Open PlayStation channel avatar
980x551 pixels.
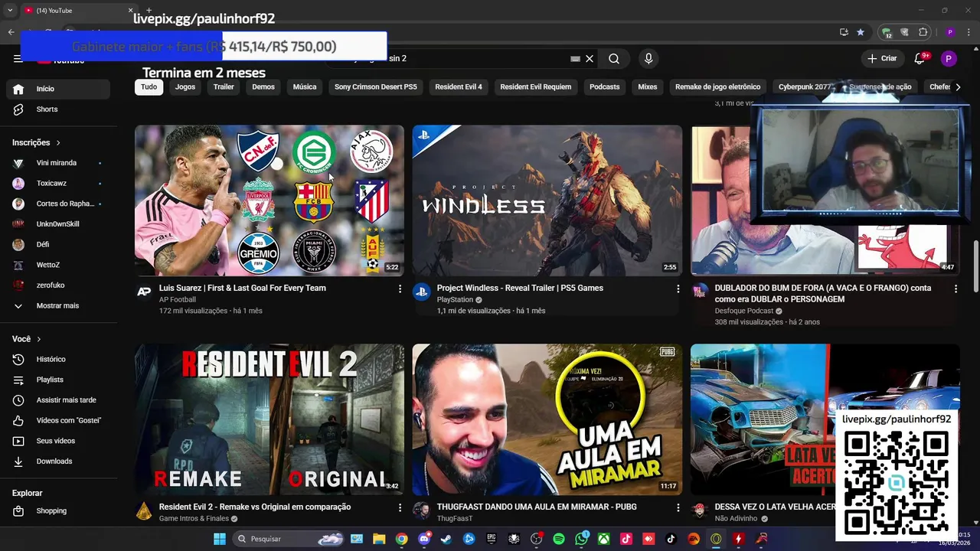pyautogui.click(x=422, y=292)
